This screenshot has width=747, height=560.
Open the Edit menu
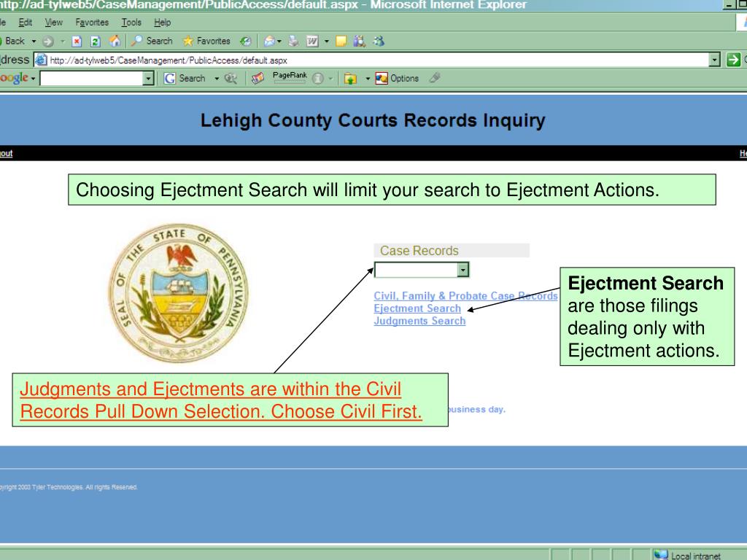pos(26,23)
